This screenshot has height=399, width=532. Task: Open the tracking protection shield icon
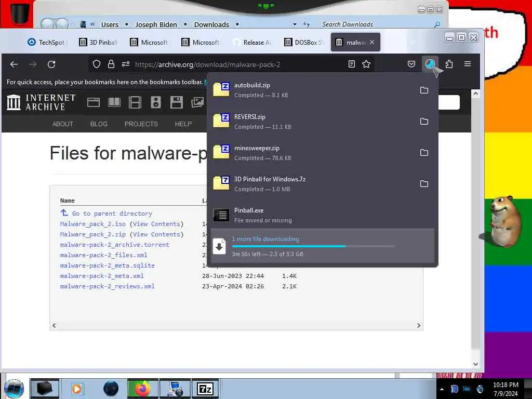96,64
